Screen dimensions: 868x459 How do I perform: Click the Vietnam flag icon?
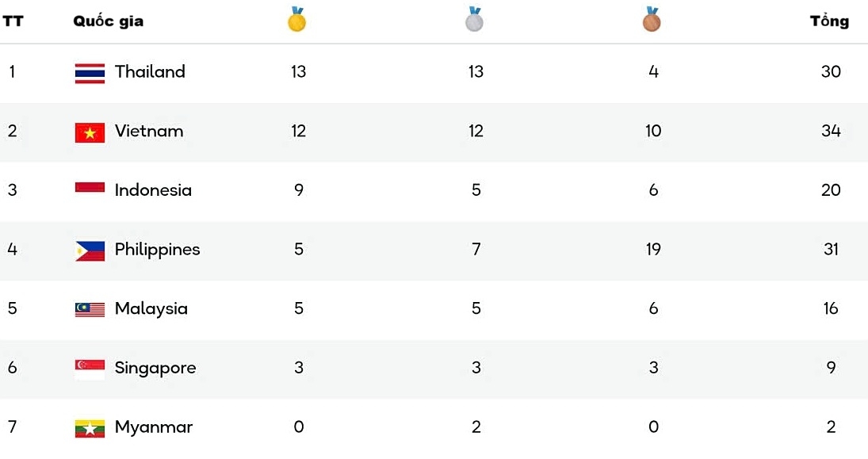pos(90,132)
